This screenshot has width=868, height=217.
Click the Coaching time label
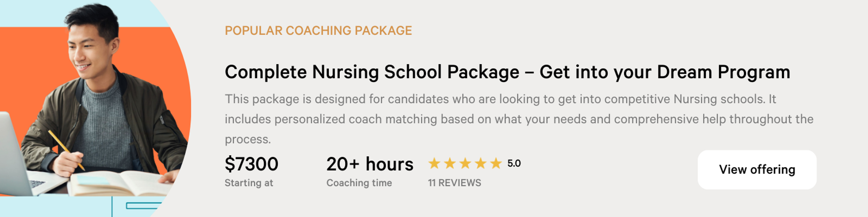coord(359,183)
